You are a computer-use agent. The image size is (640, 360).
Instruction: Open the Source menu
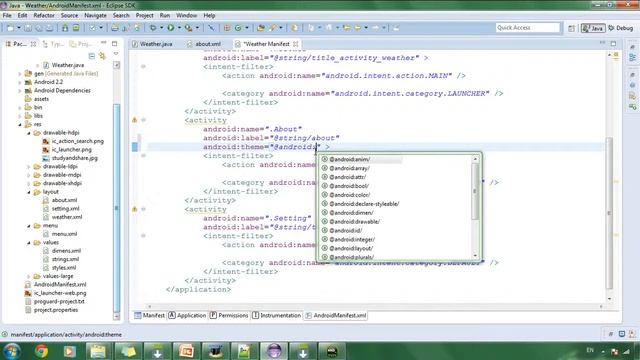point(69,16)
